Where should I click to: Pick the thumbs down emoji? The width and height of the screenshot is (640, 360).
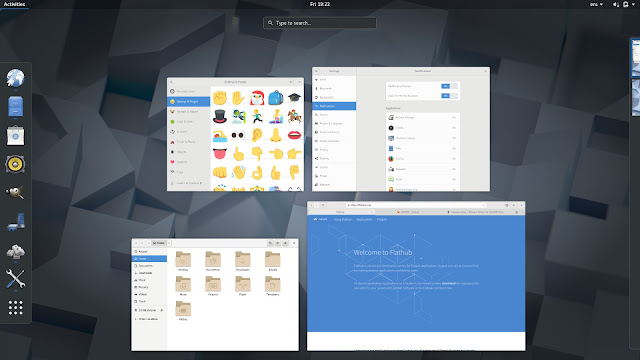click(x=294, y=172)
